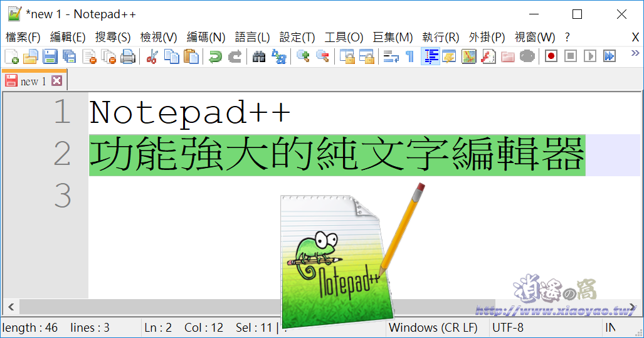Viewport: 644px width, 338px height.
Task: Open the 視窗(W) menu
Action: [535, 38]
